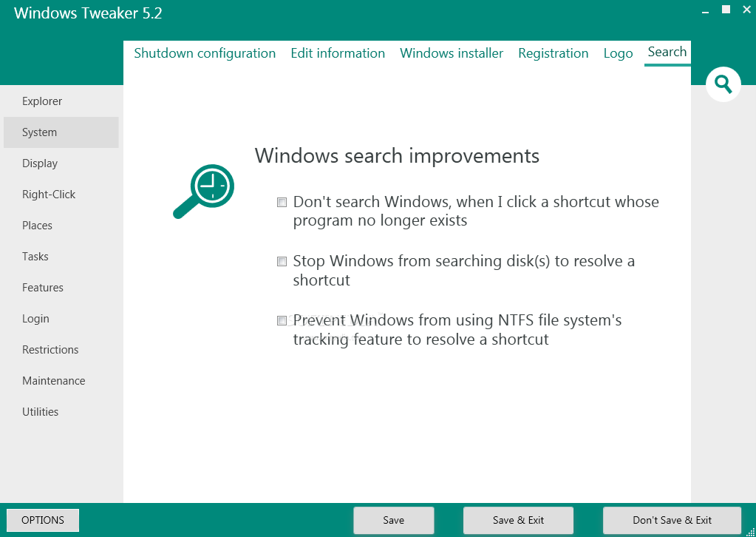
Task: Open the Windows installer tab
Action: [452, 53]
